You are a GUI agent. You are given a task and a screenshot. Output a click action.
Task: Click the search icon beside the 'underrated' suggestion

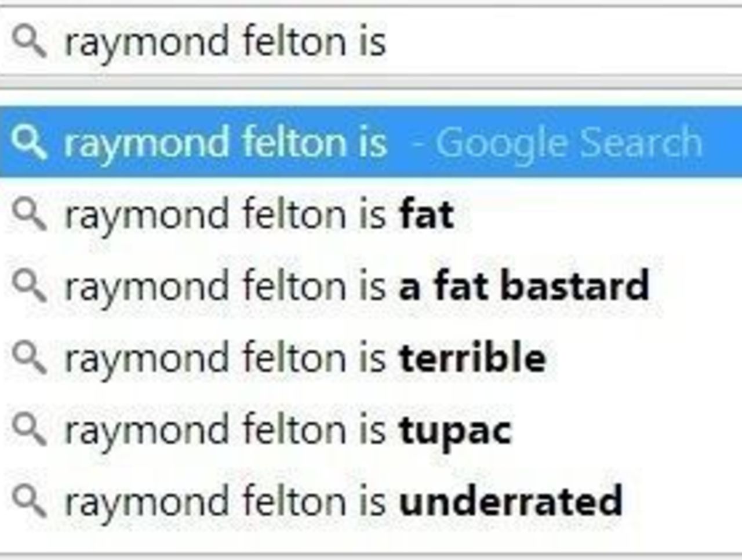point(29,501)
